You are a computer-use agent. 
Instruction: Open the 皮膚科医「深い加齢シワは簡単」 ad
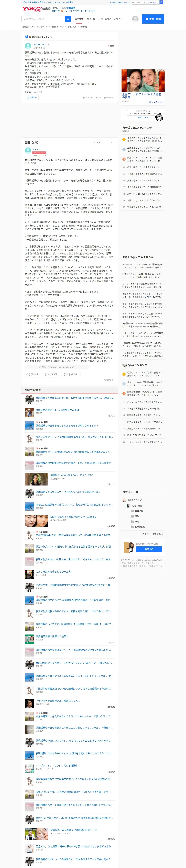(x=74, y=830)
